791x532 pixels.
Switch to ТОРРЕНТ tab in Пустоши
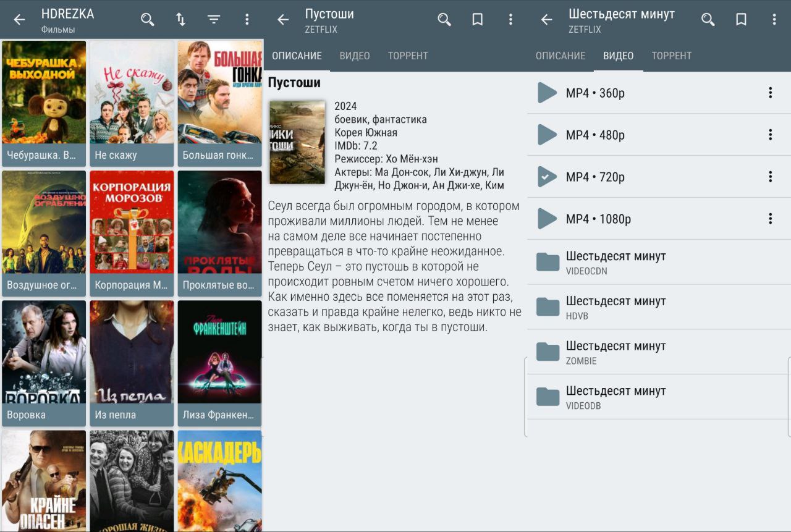(x=408, y=56)
